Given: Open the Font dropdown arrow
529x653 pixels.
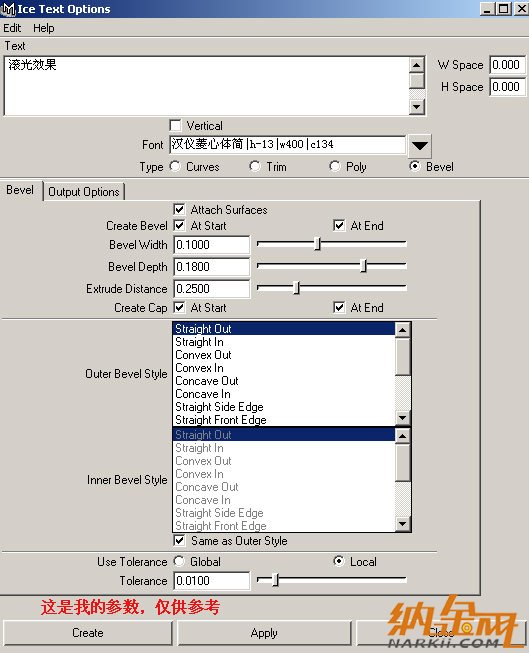Looking at the screenshot, I should [419, 145].
